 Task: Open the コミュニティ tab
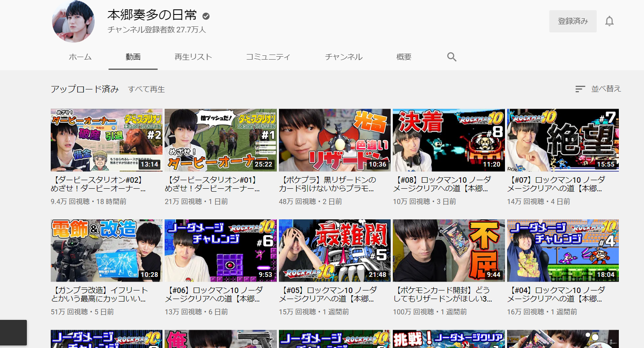click(268, 57)
